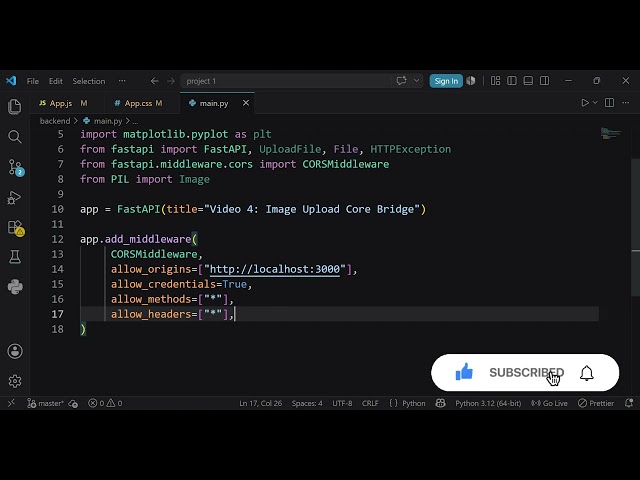Image resolution: width=640 pixels, height=480 pixels.
Task: Change indentation via Spaces: 4
Action: pyautogui.click(x=307, y=403)
